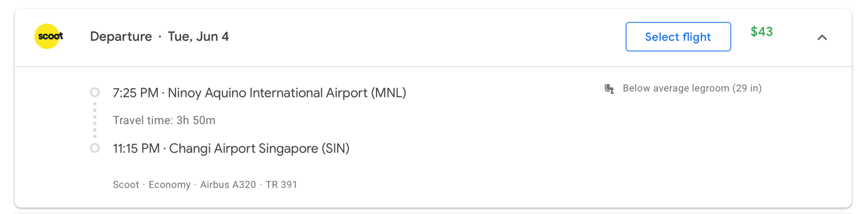868x214 pixels.
Task: Click the departure time circle marker
Action: tap(95, 92)
